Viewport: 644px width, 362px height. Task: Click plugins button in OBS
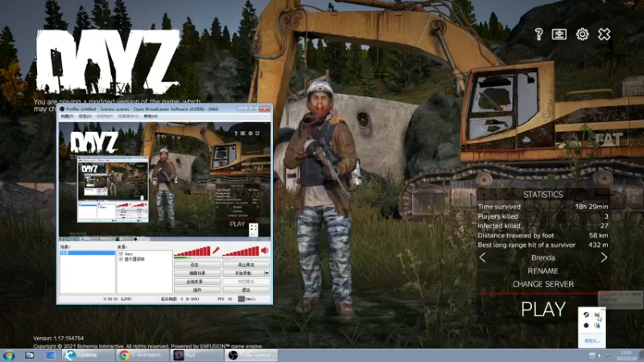[x=197, y=290]
